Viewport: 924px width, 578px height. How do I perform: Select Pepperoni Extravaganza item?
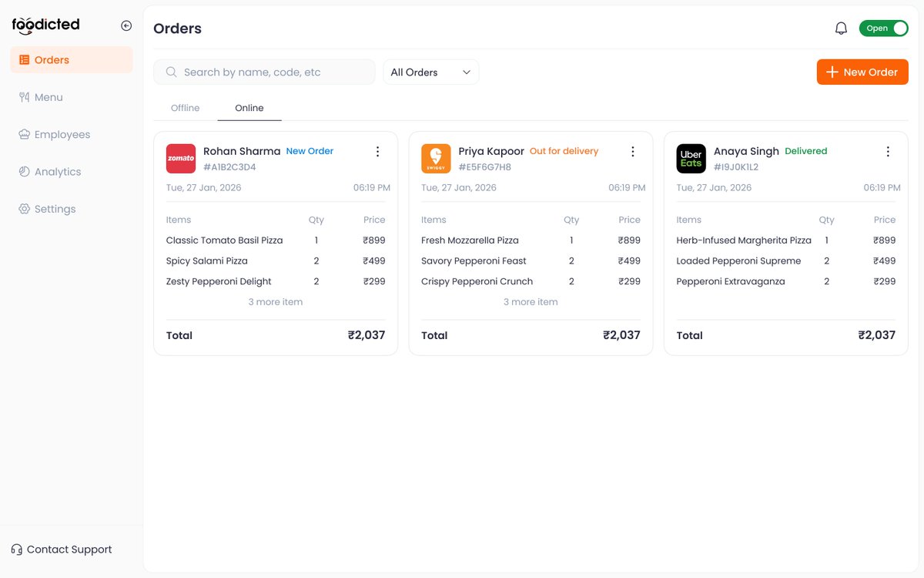[x=731, y=282]
